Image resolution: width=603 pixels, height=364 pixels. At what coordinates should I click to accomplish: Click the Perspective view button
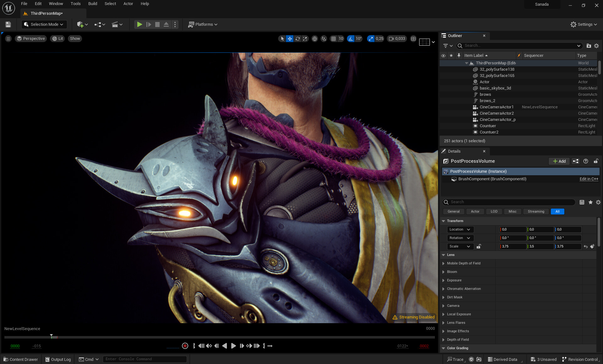tap(31, 39)
